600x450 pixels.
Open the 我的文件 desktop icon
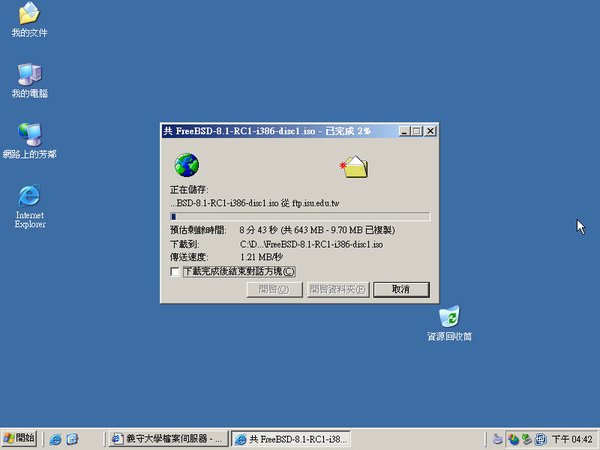point(29,20)
